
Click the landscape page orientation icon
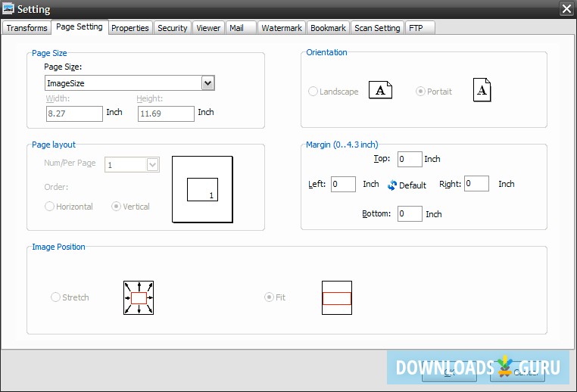click(380, 90)
